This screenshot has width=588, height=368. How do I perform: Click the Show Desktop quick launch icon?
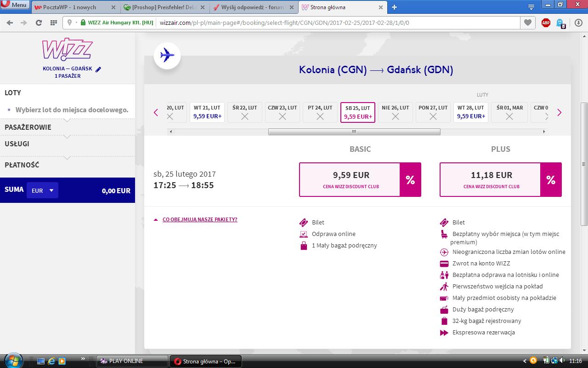(41, 361)
